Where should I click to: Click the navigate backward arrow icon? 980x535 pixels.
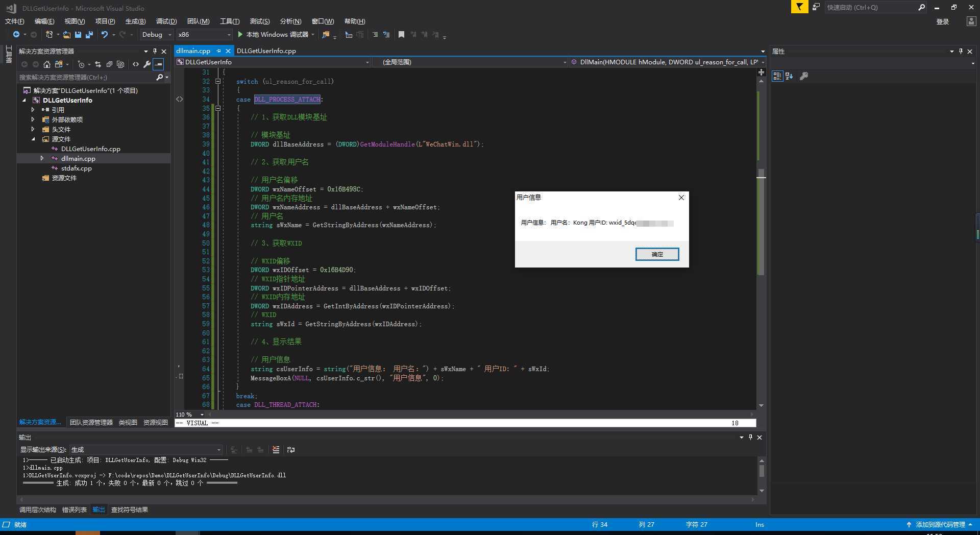[16, 34]
